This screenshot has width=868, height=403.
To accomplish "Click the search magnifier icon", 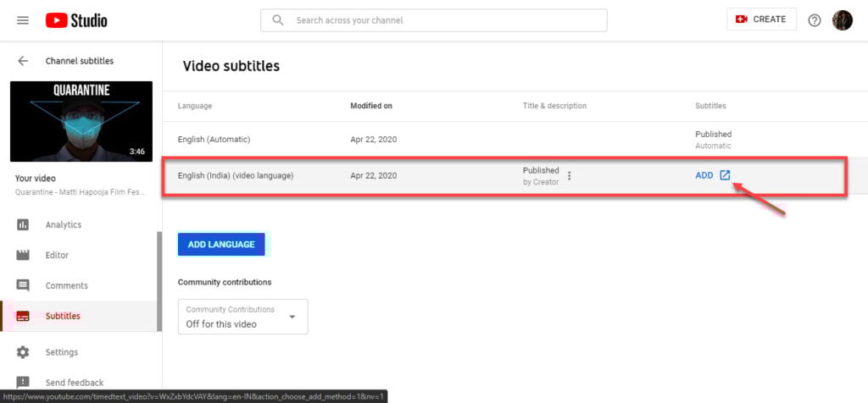I will pos(278,20).
